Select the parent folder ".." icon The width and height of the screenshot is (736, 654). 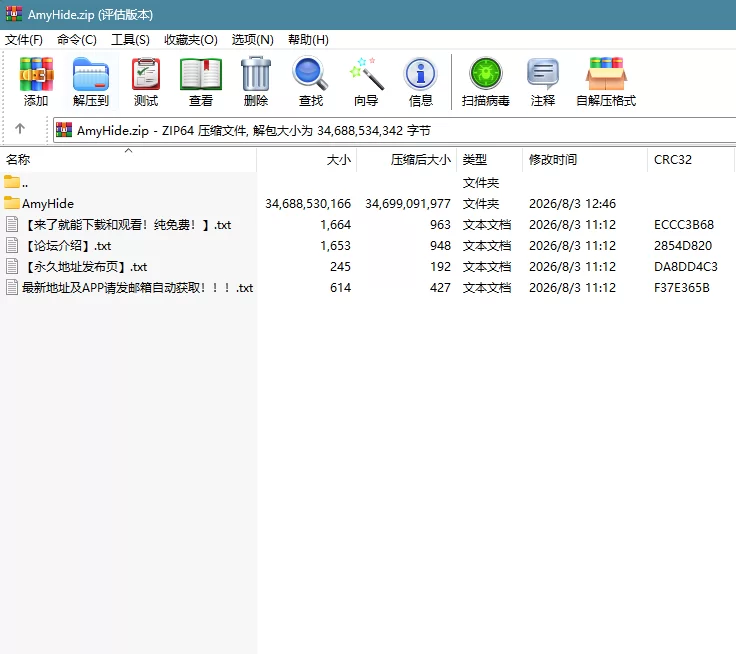(12, 182)
